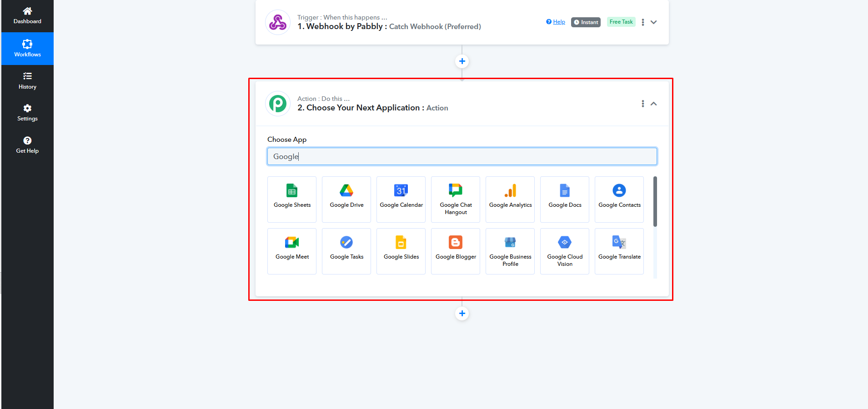Select the Google Cloud Vision app
Image resolution: width=868 pixels, height=409 pixels.
tap(565, 251)
